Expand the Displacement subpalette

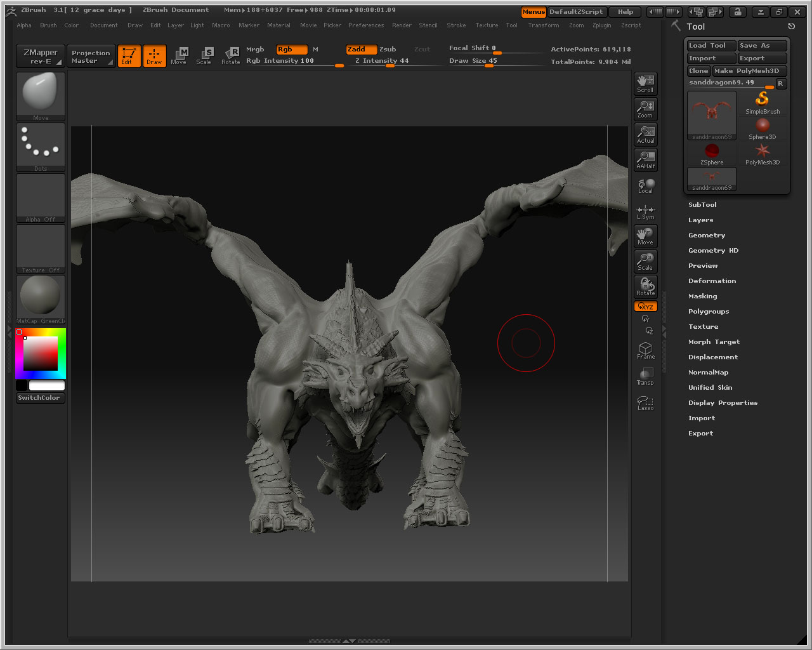coord(713,357)
